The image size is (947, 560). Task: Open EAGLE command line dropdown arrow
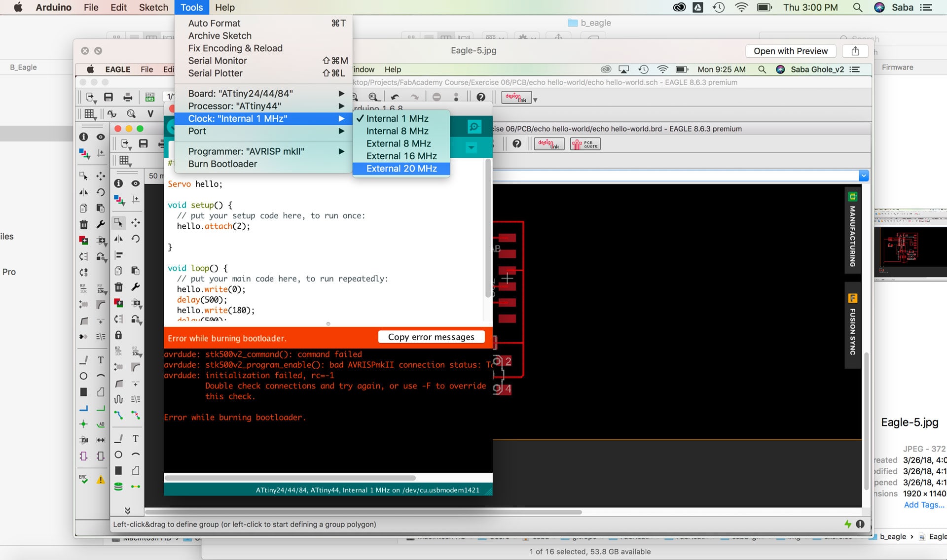point(863,175)
